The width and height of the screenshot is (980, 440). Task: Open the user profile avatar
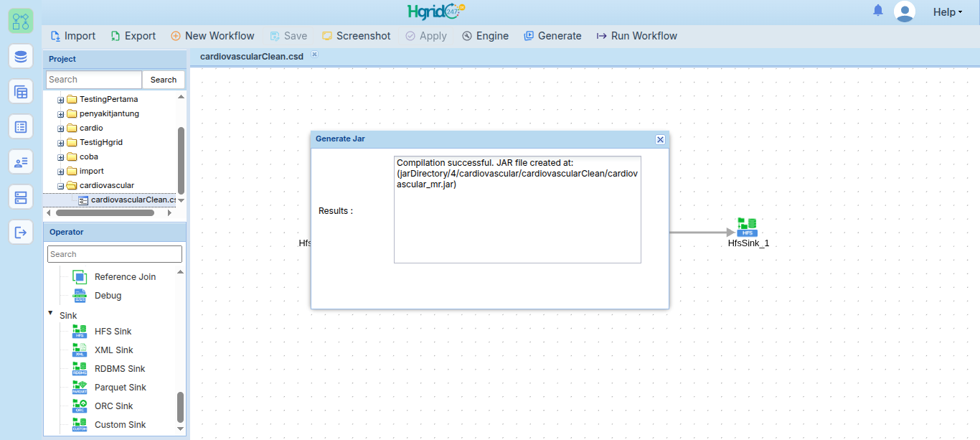[x=905, y=11]
